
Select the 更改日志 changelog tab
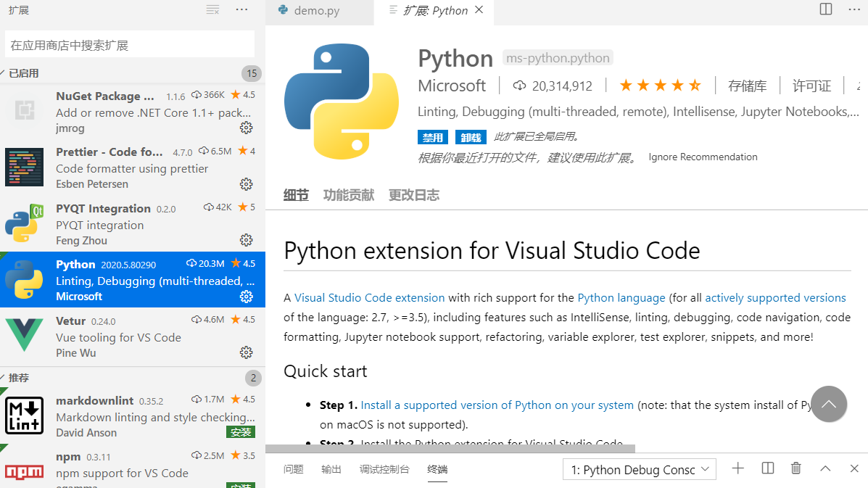[x=414, y=195]
